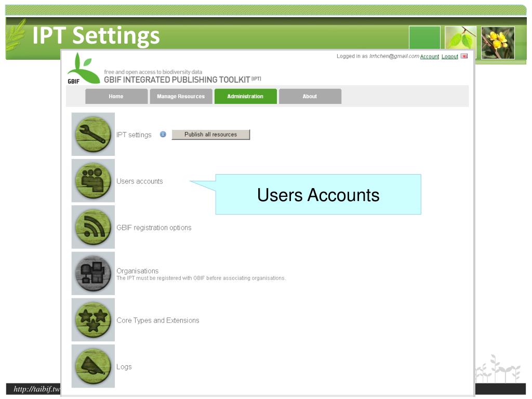Go to the Home tab
The height and width of the screenshot is (399, 532).
(116, 96)
